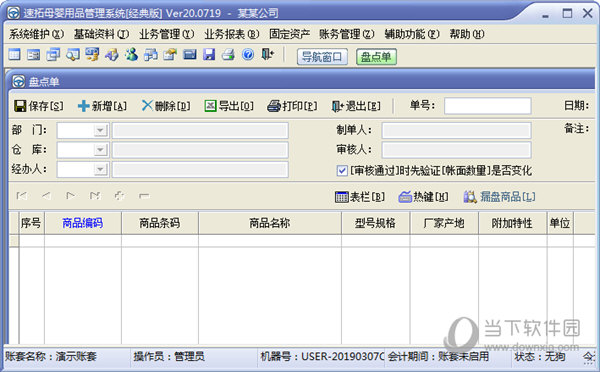Image resolution: width=600 pixels, height=372 pixels.
Task: Click the colored 3D blocks toolbar icon
Action: click(x=112, y=55)
